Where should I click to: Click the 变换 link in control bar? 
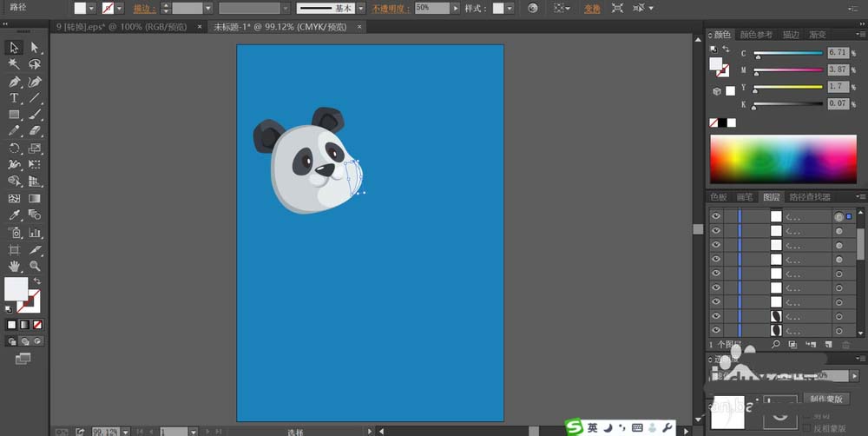[x=592, y=9]
